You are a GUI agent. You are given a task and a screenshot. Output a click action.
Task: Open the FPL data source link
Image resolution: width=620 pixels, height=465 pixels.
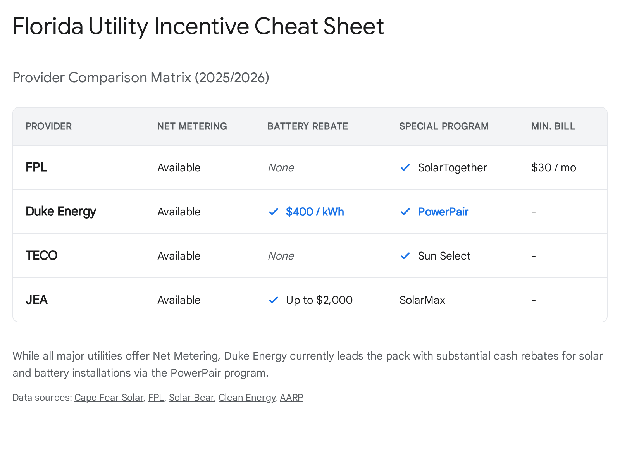coord(155,398)
